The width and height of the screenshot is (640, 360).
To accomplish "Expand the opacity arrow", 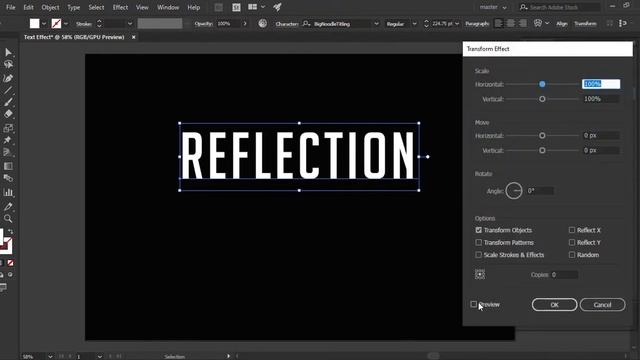I will [245, 24].
